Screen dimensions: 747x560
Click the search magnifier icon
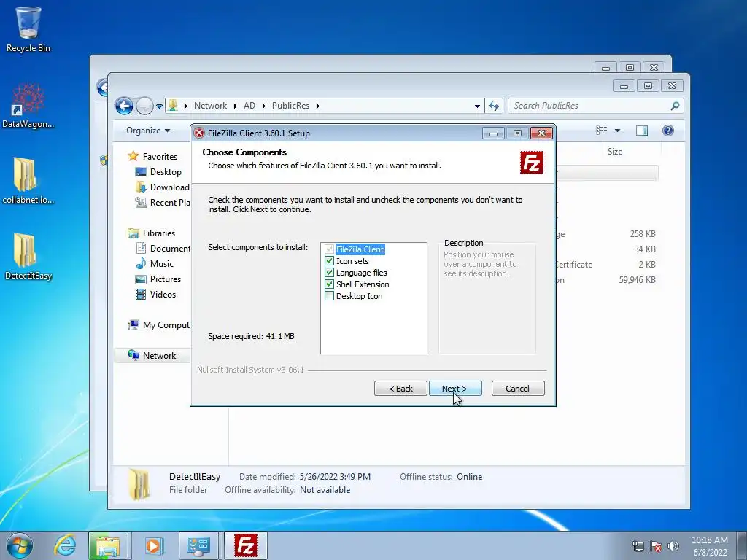coord(675,106)
